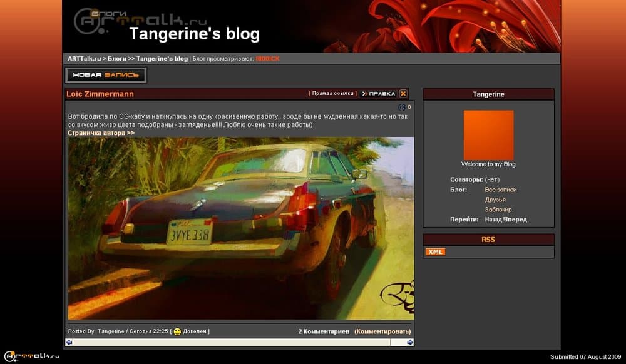The height and width of the screenshot is (364, 626).
Task: Click the car painting image in the post
Action: click(240, 228)
